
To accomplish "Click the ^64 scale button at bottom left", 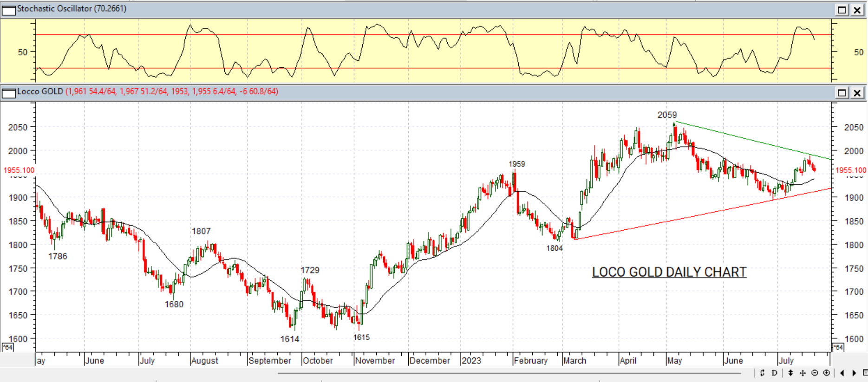I will (x=7, y=347).
